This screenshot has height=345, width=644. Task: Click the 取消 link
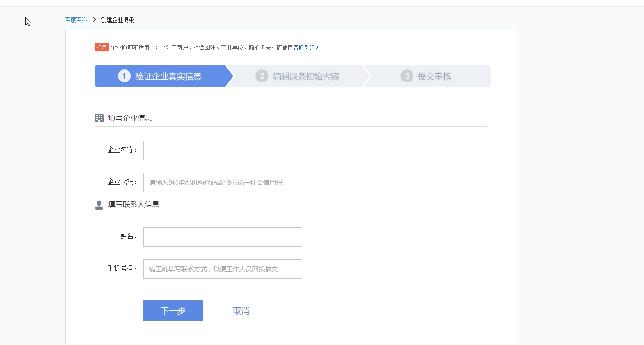click(x=241, y=311)
